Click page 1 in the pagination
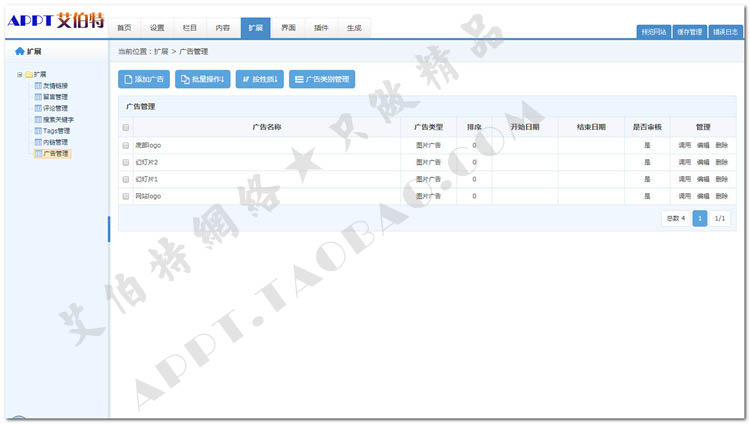 (x=700, y=218)
